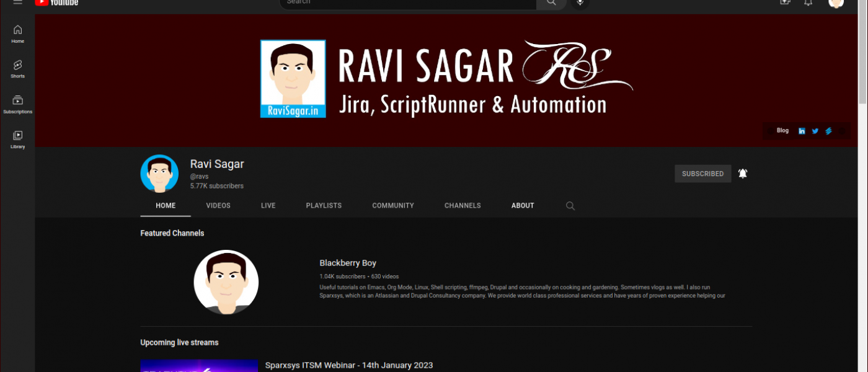This screenshot has height=372, width=868.
Task: Open the COMMUNITY tab
Action: click(x=393, y=206)
